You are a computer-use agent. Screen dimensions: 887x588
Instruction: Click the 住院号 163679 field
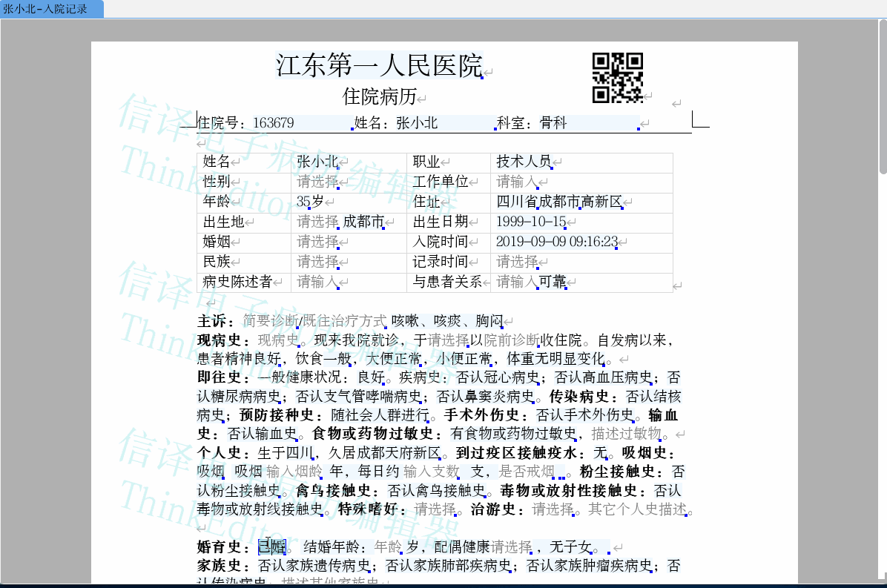tap(274, 122)
